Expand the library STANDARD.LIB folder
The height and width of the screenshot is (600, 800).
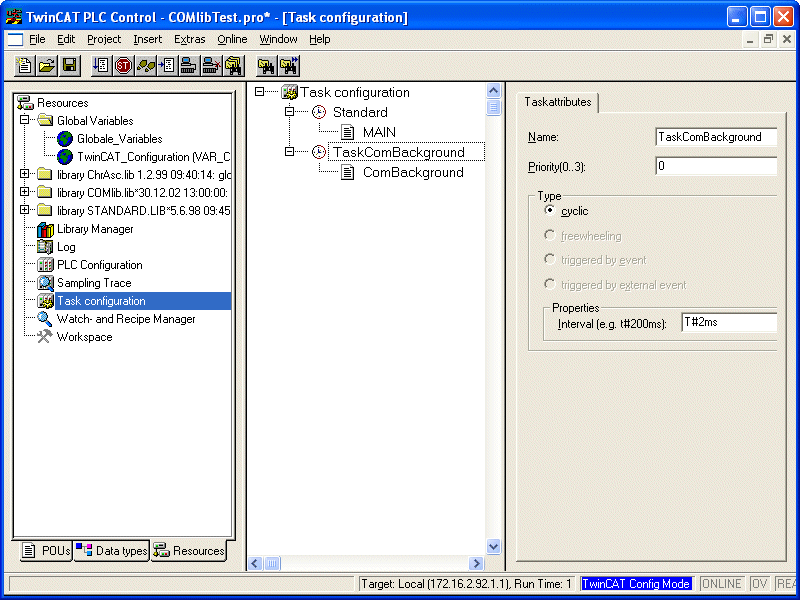click(24, 210)
